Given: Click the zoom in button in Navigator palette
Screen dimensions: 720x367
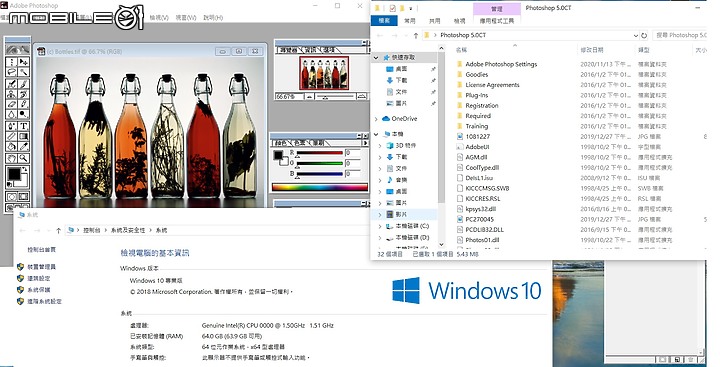Looking at the screenshot, I should pyautogui.click(x=362, y=96).
